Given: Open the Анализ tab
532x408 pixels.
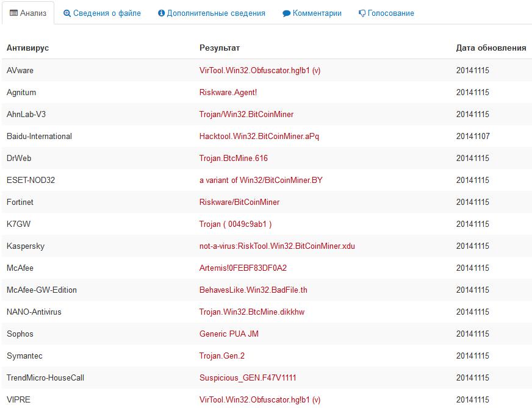Looking at the screenshot, I should 28,13.
